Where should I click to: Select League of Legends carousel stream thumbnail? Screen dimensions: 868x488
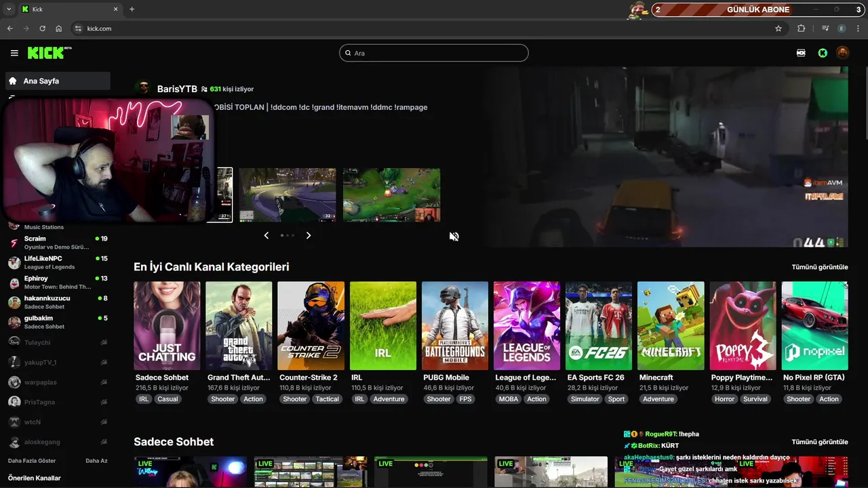point(391,195)
